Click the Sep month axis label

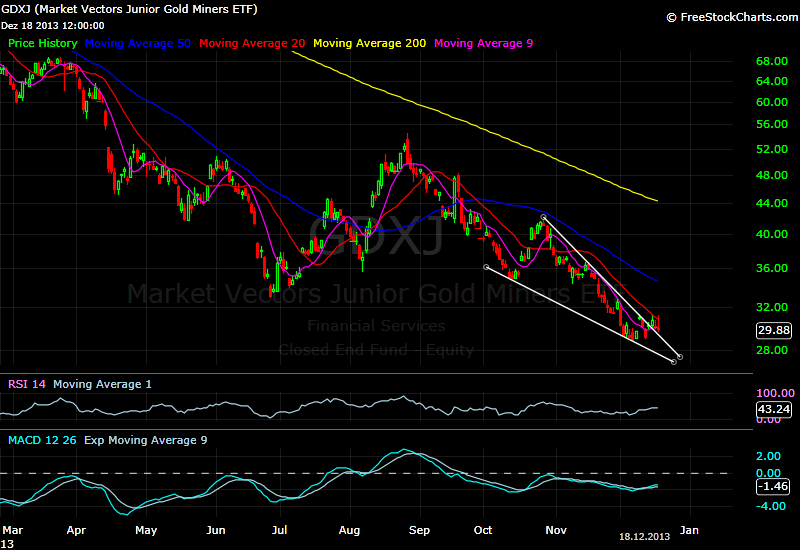click(419, 530)
